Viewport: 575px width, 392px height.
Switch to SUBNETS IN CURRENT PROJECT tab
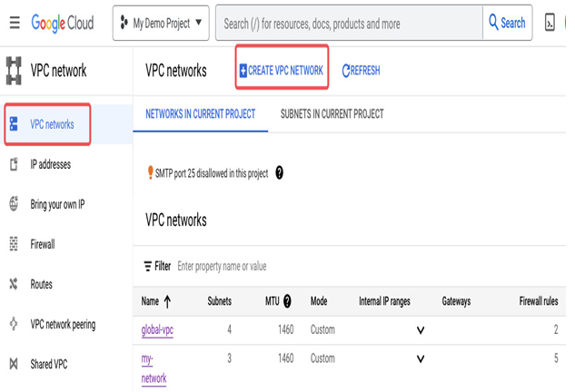click(x=332, y=114)
